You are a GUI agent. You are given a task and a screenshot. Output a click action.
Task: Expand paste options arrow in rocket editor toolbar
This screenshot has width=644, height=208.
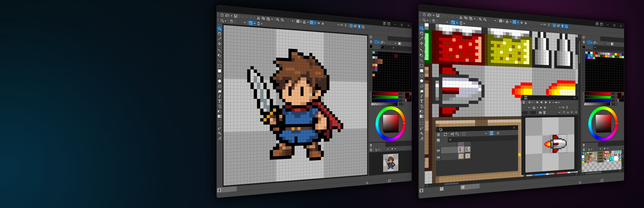pyautogui.click(x=474, y=19)
